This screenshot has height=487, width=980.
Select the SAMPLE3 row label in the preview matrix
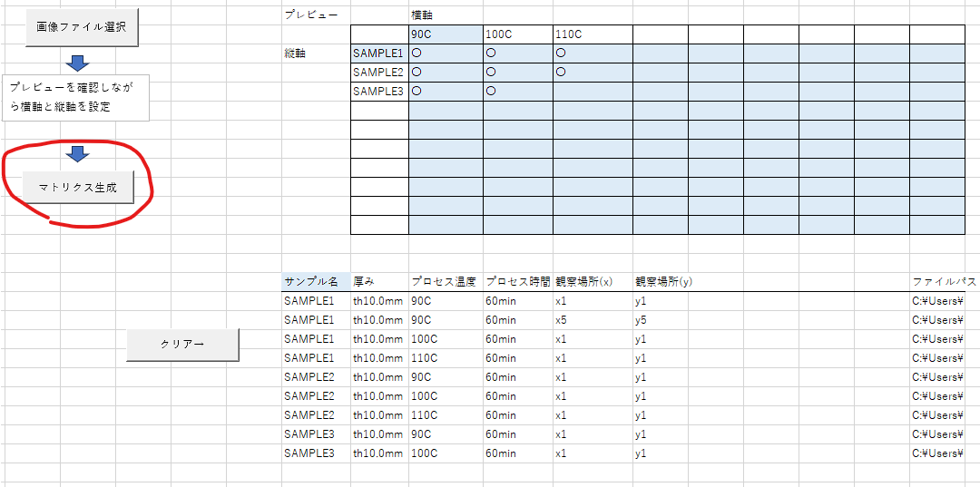pos(380,92)
